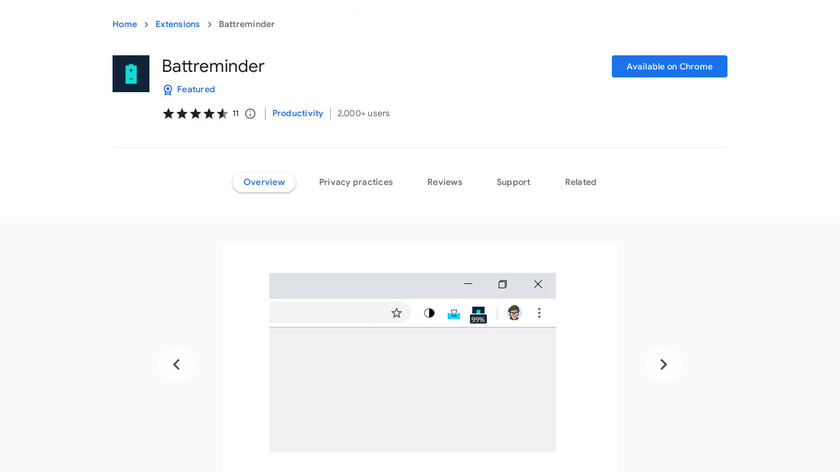Click the half-circle contrast extension icon

click(429, 313)
